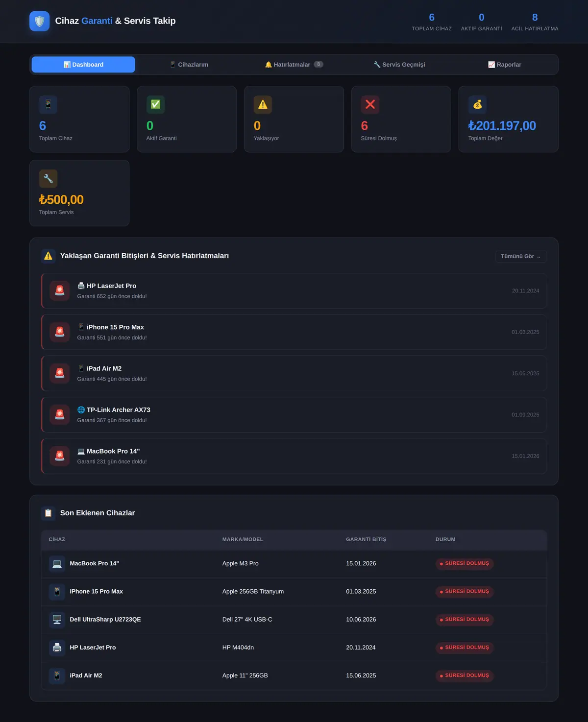This screenshot has height=722, width=588.
Task: Click the Aktif Garanti counter in header
Action: coord(481,22)
